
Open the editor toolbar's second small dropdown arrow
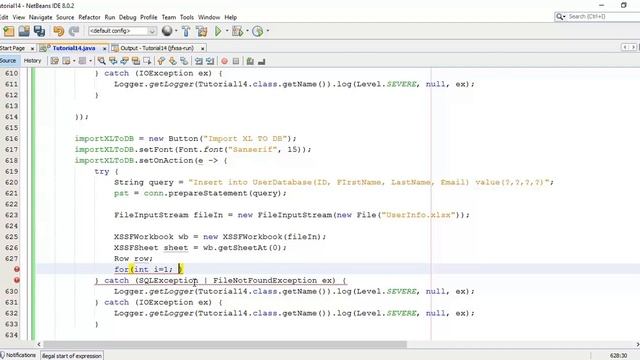tap(90, 61)
